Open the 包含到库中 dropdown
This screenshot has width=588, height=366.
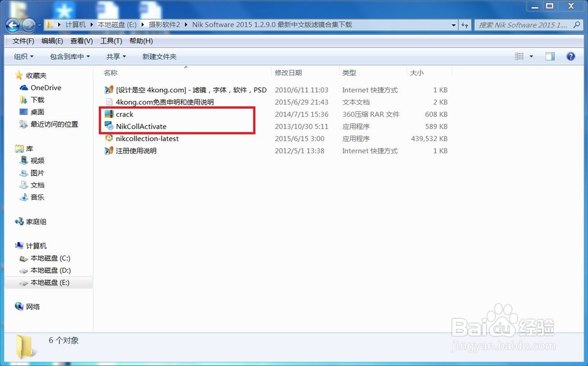pos(70,56)
